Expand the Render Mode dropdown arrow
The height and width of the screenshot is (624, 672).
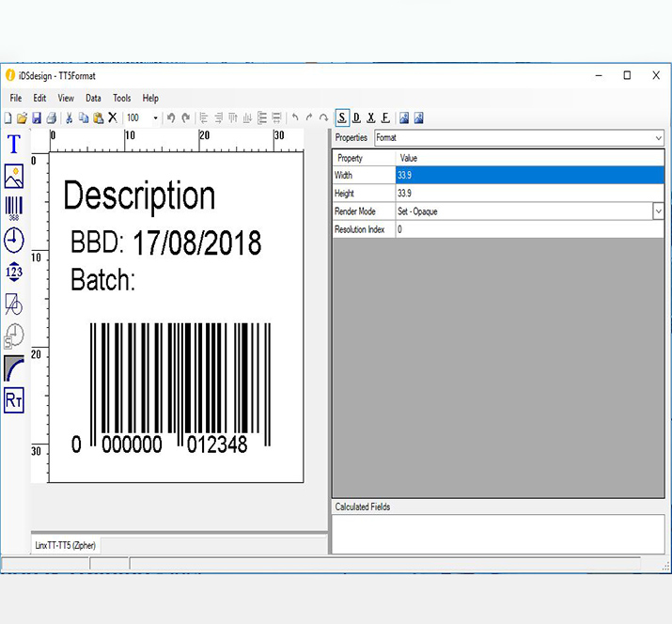click(658, 211)
